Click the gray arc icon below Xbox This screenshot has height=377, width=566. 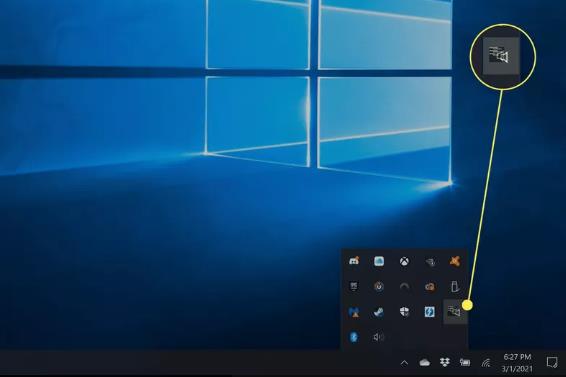coord(404,287)
